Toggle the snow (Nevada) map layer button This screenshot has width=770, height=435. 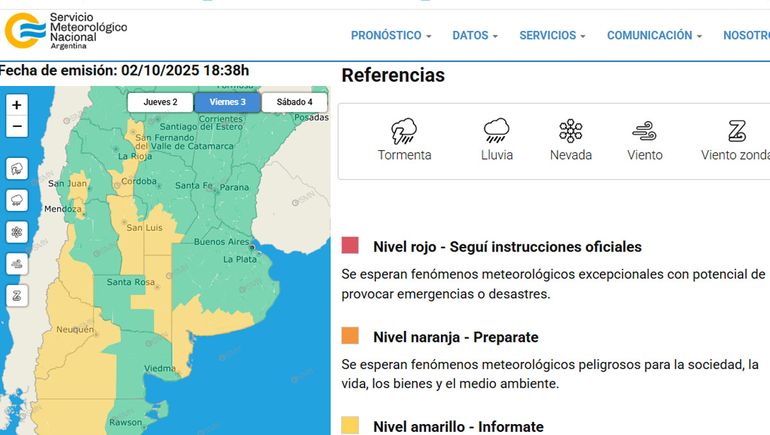(17, 232)
